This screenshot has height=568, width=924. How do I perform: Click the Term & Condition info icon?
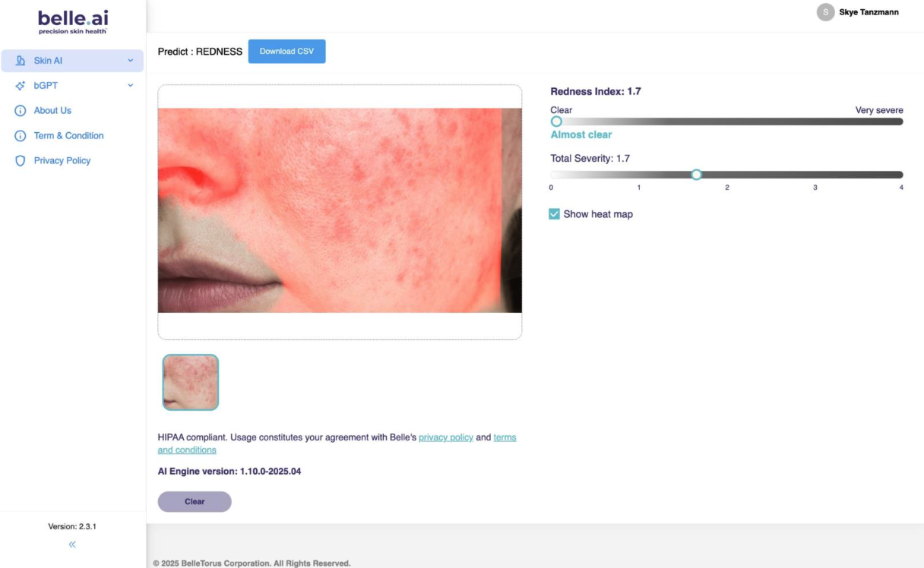point(21,136)
